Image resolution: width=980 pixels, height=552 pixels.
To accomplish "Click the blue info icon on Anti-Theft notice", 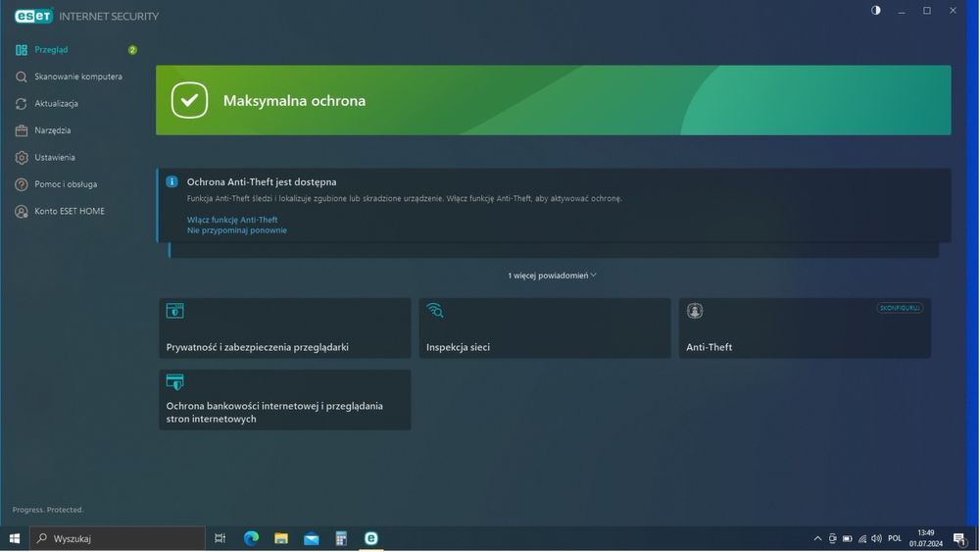I will [171, 181].
